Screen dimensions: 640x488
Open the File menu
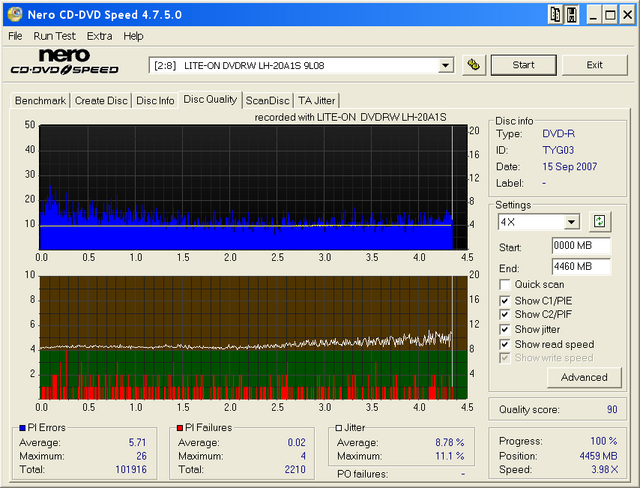pos(15,36)
